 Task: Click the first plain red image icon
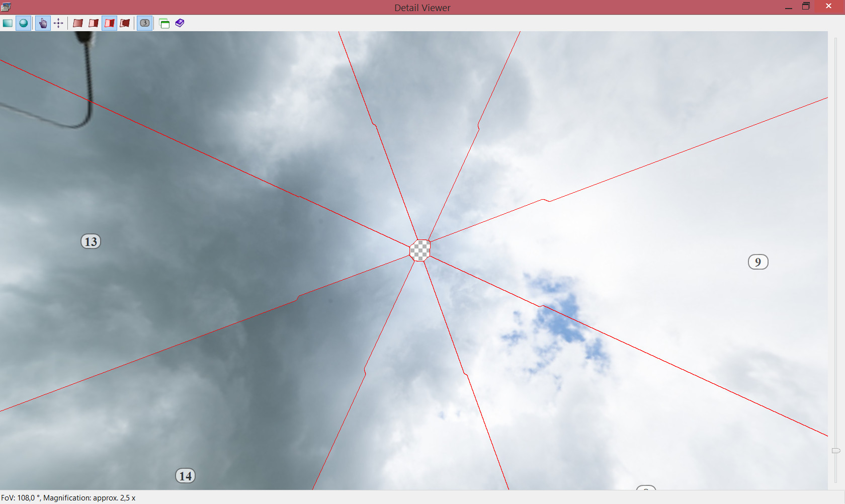78,23
